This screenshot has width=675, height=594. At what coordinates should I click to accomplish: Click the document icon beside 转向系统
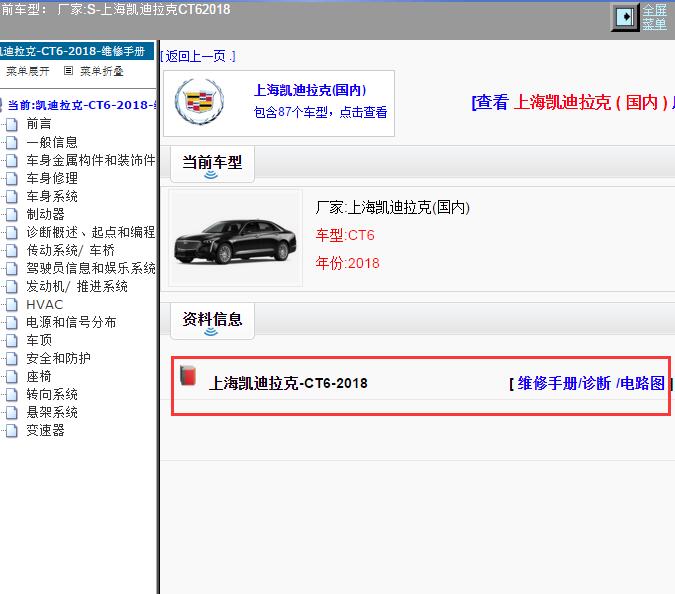click(12, 395)
